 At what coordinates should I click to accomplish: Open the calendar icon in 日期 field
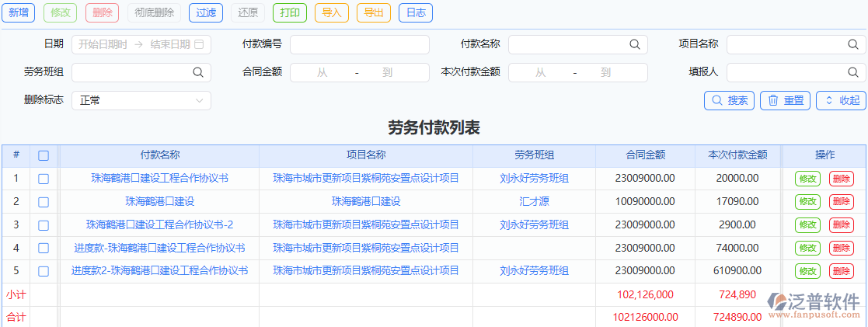[200, 44]
